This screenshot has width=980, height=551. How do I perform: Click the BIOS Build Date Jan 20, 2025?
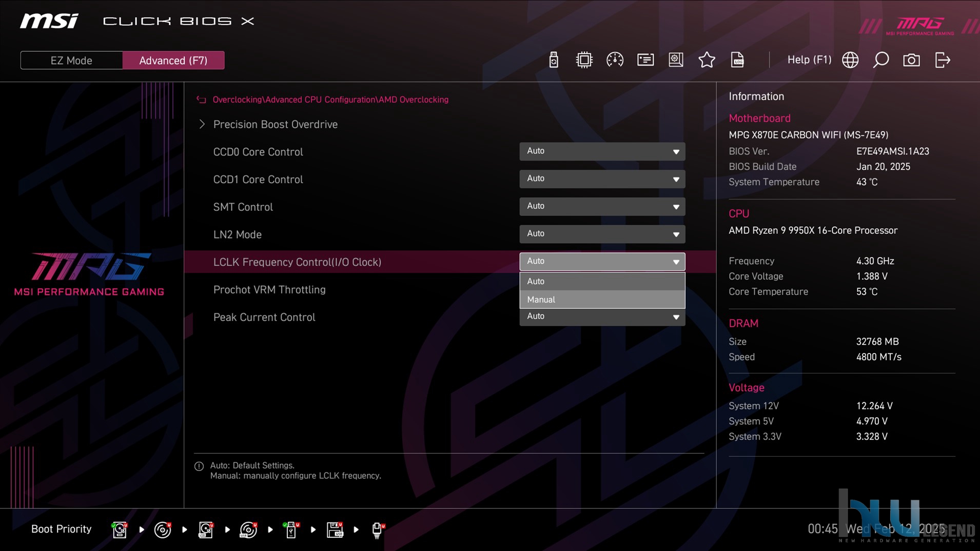(x=883, y=167)
